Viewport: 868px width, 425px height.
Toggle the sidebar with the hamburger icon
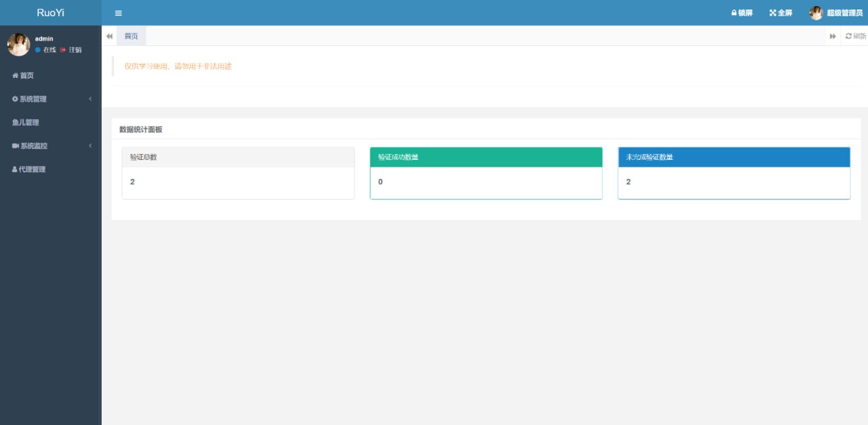pos(119,13)
